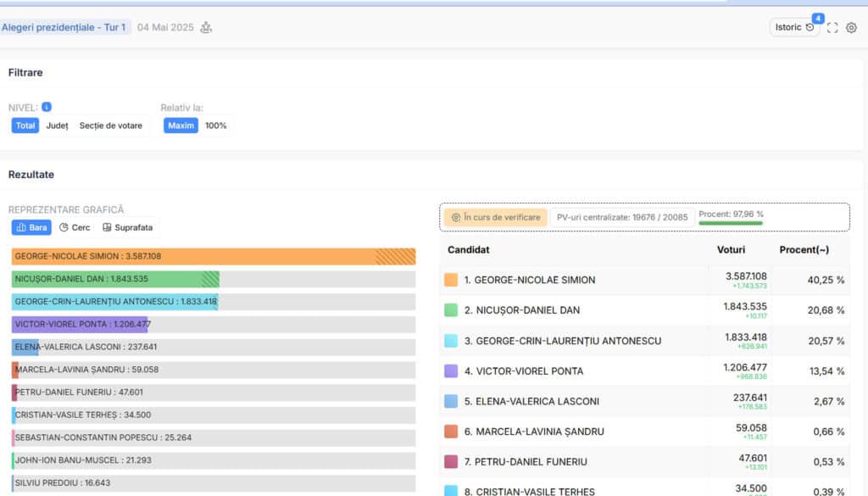Screen dimensions: 868x496
Task: Click the blue swatch for Elena-Valerica Lasconi
Action: click(451, 401)
